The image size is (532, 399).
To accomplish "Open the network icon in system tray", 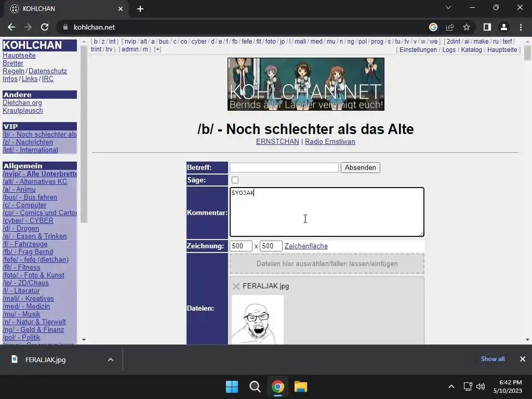I will click(x=468, y=387).
